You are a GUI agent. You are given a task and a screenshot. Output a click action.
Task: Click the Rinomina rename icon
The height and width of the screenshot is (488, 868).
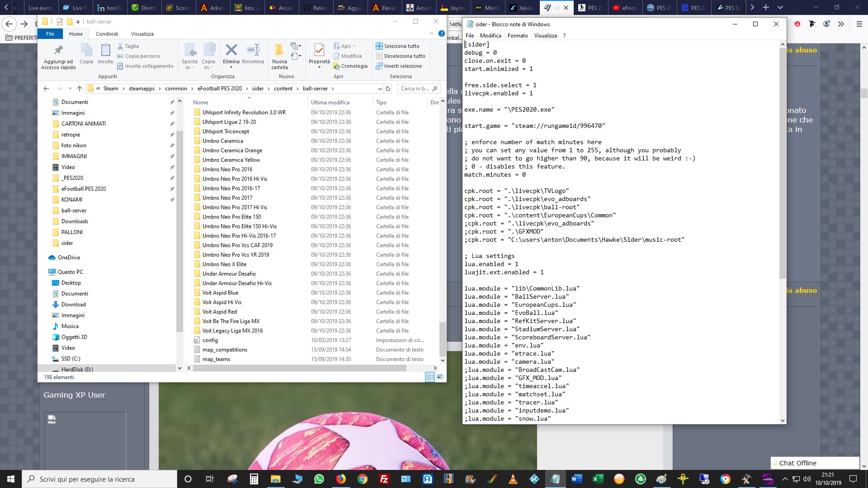tap(253, 50)
